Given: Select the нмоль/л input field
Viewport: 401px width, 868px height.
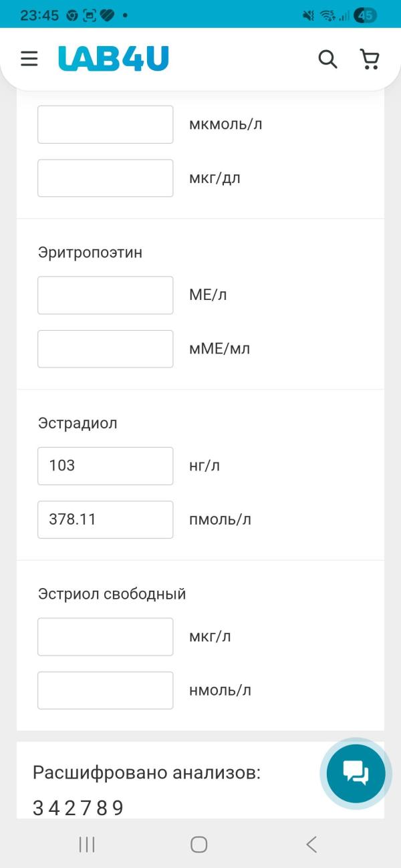Looking at the screenshot, I should click(x=105, y=690).
